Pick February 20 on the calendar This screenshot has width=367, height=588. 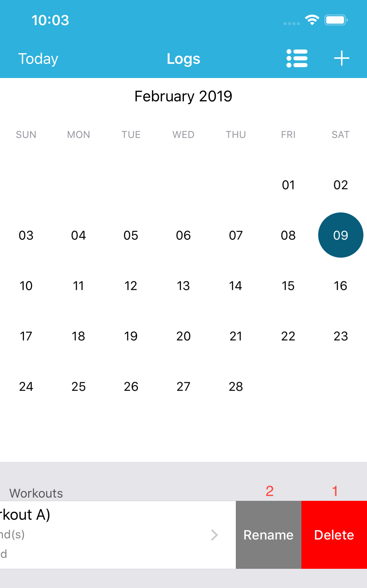pyautogui.click(x=183, y=336)
